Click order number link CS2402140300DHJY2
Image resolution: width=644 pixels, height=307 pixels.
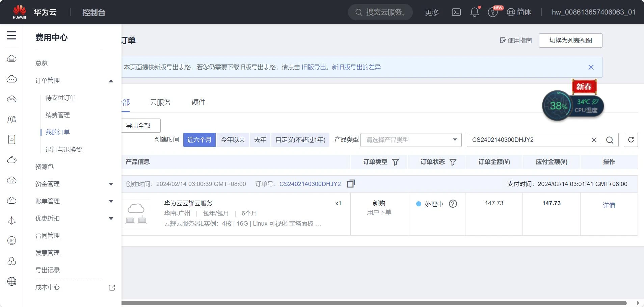[x=310, y=184]
